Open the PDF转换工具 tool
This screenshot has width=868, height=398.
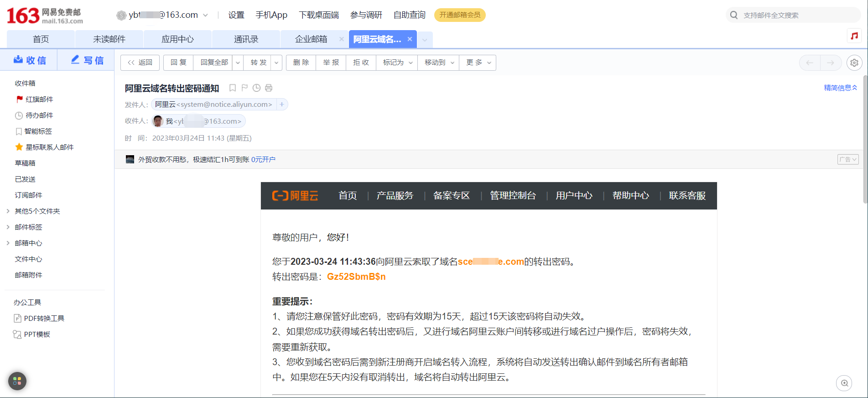click(x=39, y=319)
